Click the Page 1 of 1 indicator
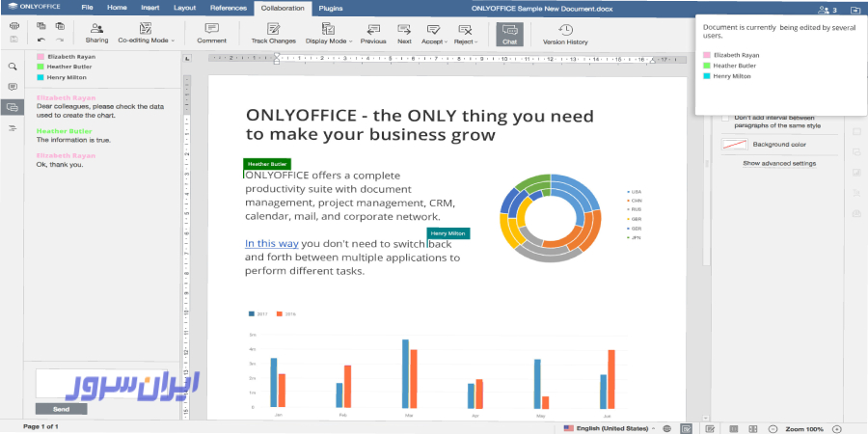 pos(41,426)
